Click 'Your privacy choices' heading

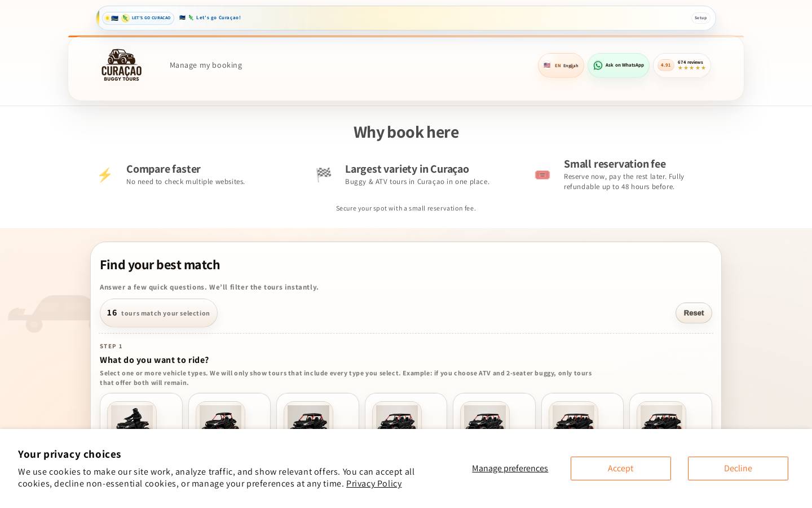click(x=69, y=454)
